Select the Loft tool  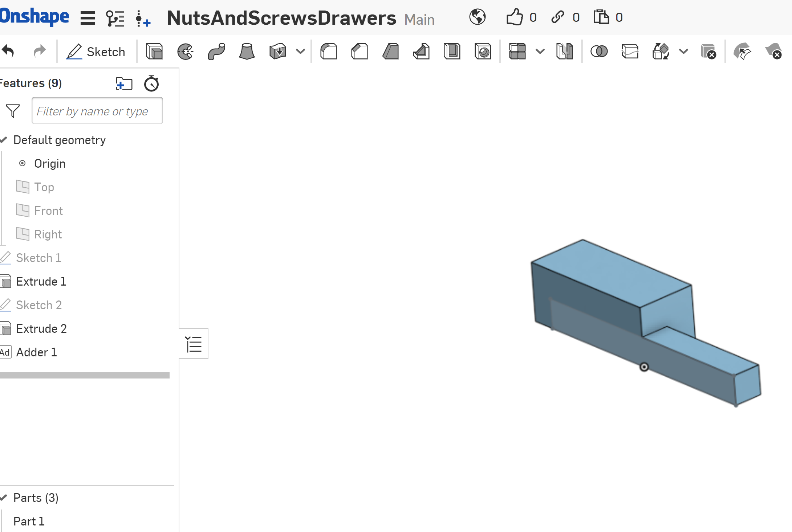pos(247,51)
